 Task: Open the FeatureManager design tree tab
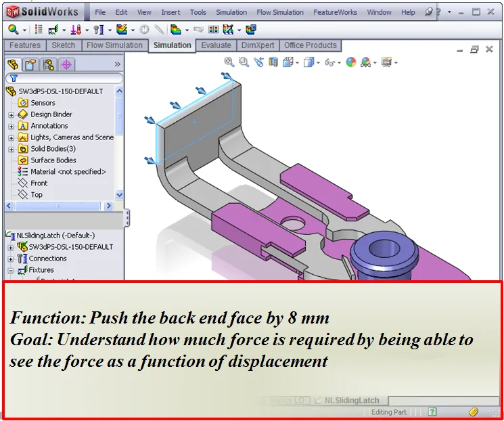click(13, 64)
